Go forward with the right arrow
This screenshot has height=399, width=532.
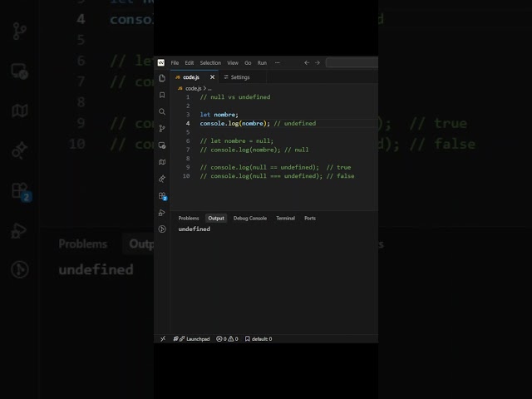click(318, 63)
